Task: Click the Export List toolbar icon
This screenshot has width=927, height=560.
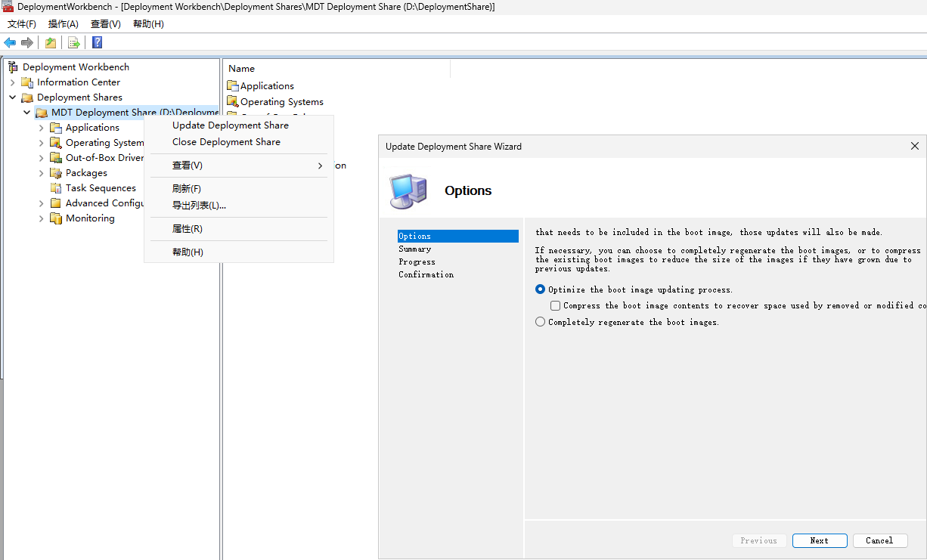Action: click(x=74, y=42)
